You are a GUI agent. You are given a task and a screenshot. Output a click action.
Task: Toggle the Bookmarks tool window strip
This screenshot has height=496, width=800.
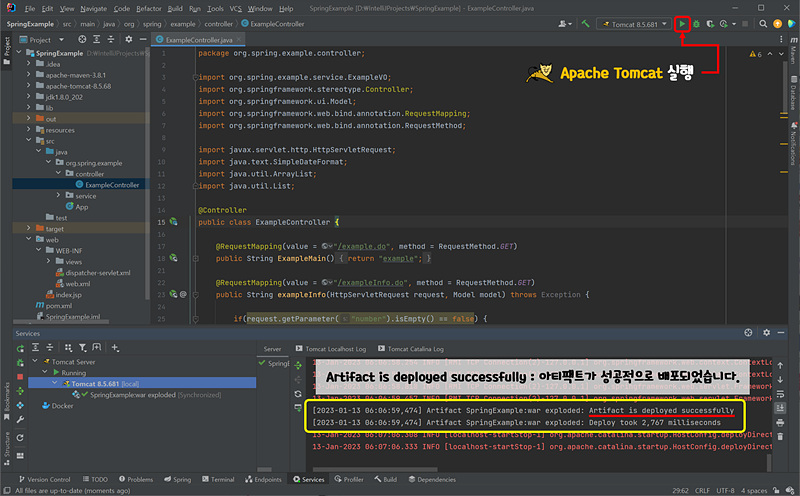[7, 401]
